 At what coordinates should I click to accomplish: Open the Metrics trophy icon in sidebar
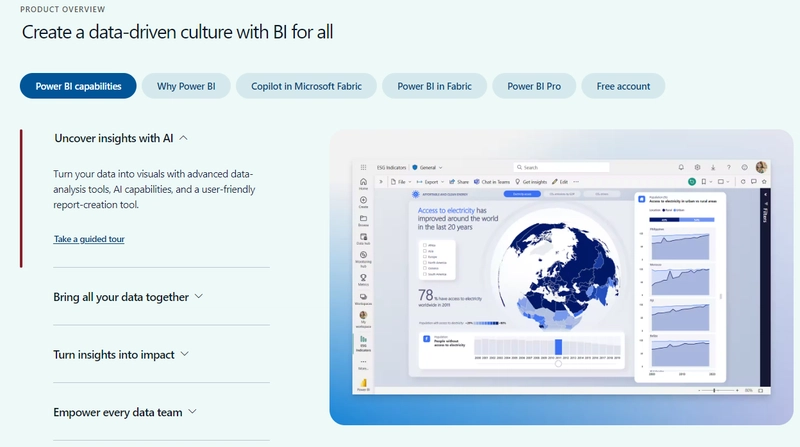pos(363,277)
